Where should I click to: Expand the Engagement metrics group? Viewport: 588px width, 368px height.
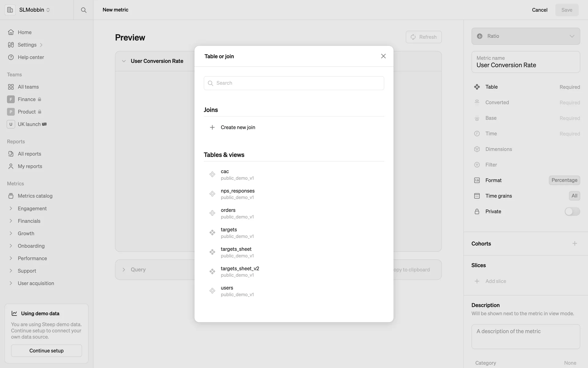[x=11, y=209]
